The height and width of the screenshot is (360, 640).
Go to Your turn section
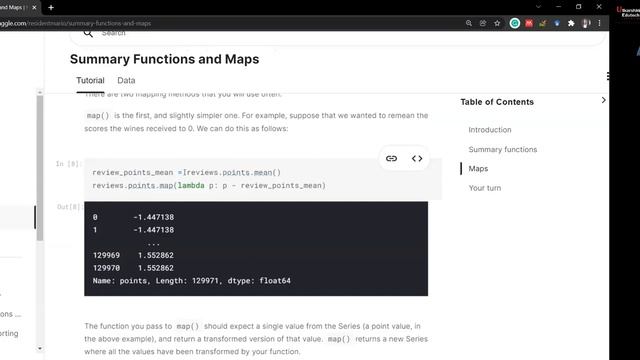[x=484, y=188]
